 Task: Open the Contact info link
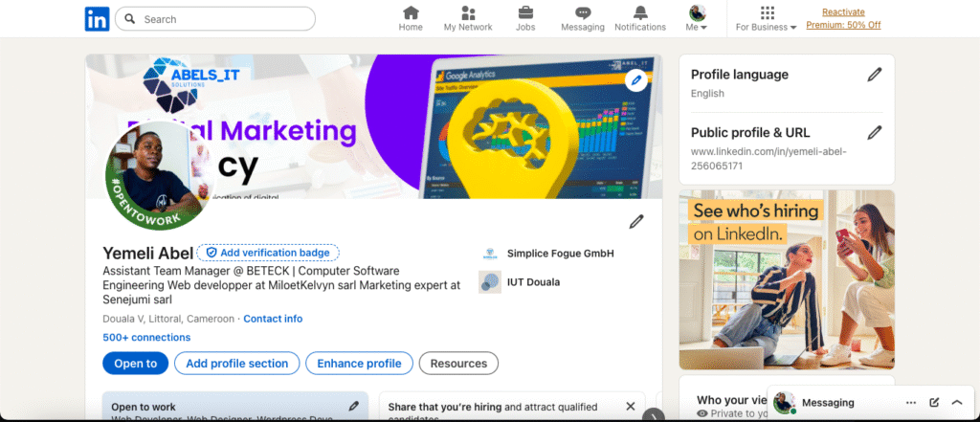click(273, 319)
